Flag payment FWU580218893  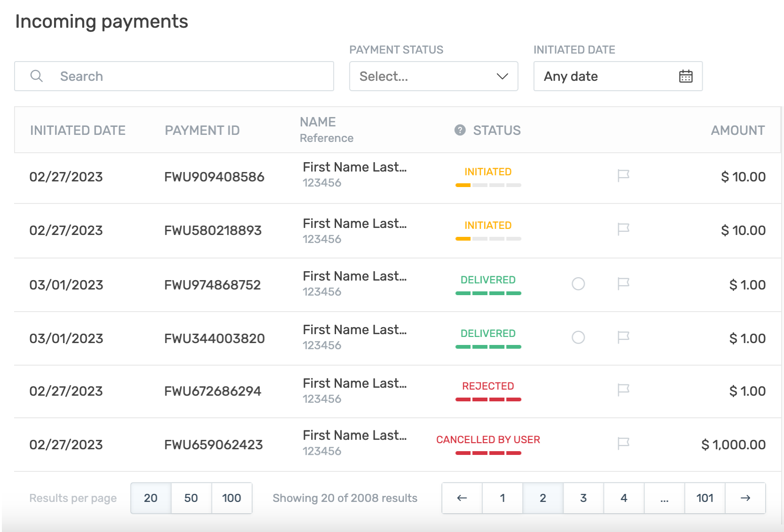[623, 229]
